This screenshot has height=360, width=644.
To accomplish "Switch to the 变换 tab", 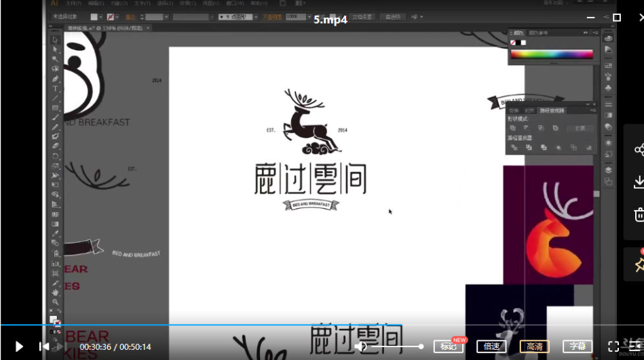I will pyautogui.click(x=514, y=111).
